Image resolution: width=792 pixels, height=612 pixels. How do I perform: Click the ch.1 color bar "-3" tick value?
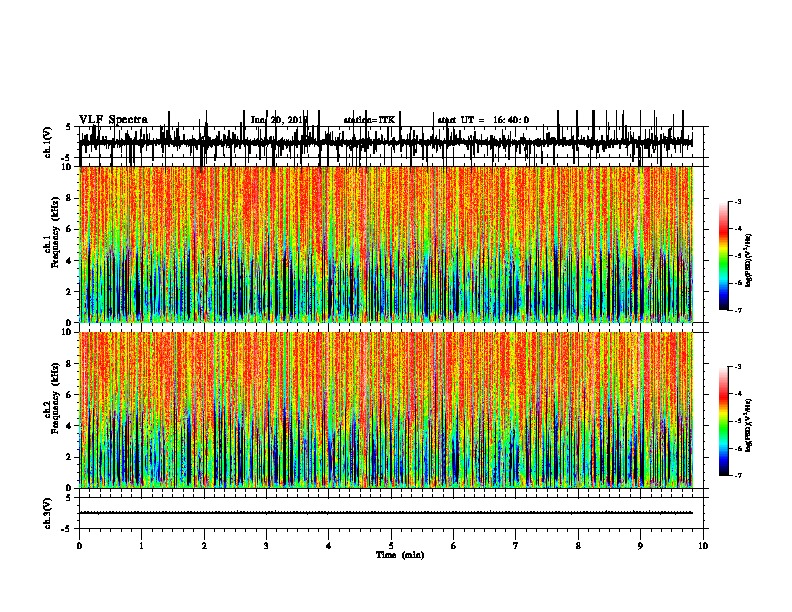737,201
